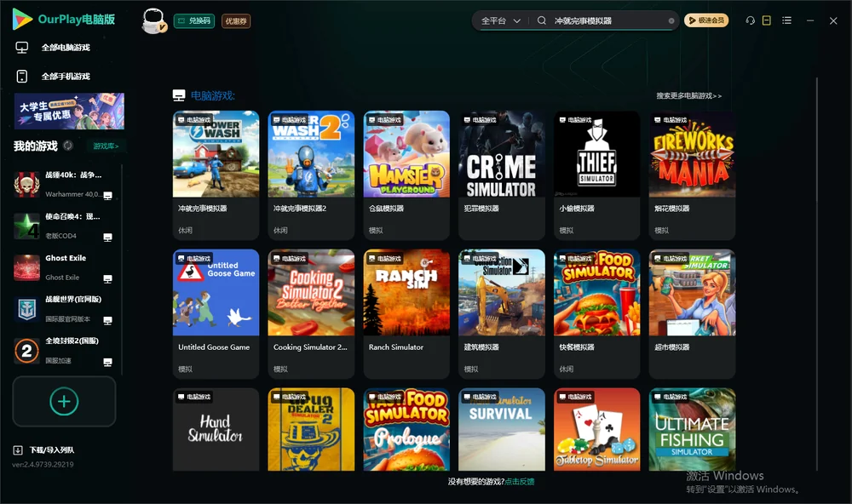The height and width of the screenshot is (504, 852).
Task: Open the Untitled Goose Game card
Action: (216, 313)
